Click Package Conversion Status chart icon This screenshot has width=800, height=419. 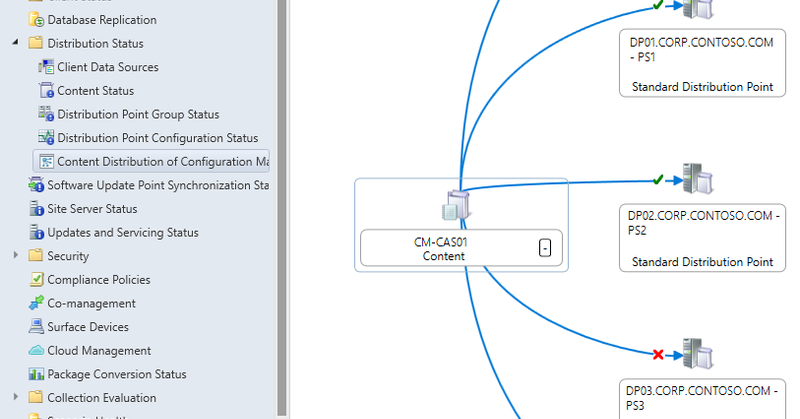(36, 374)
